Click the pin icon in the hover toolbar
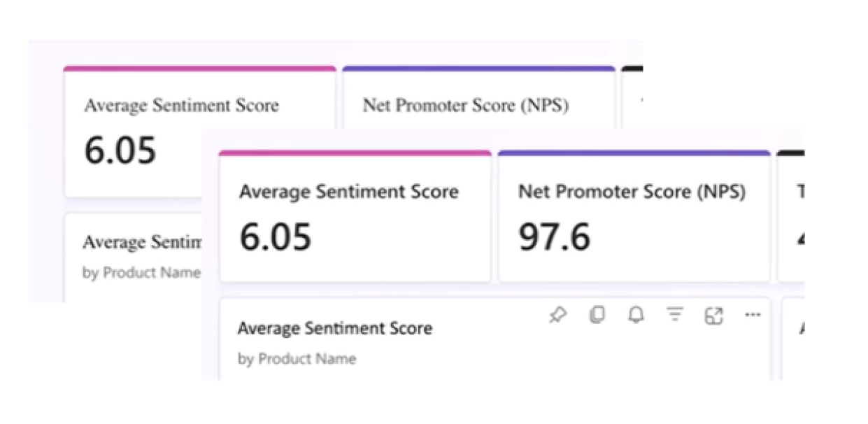Viewport: 868px width, 424px height. click(x=557, y=315)
